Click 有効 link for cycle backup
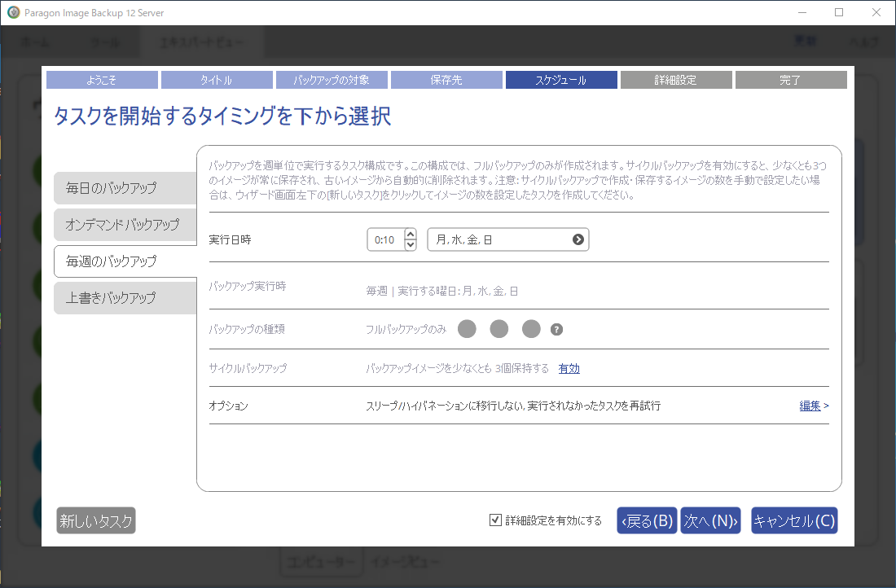Image resolution: width=896 pixels, height=588 pixels. click(569, 369)
